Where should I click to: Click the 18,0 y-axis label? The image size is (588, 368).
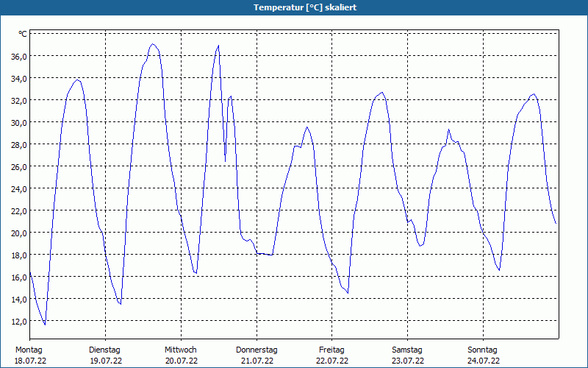pyautogui.click(x=19, y=255)
